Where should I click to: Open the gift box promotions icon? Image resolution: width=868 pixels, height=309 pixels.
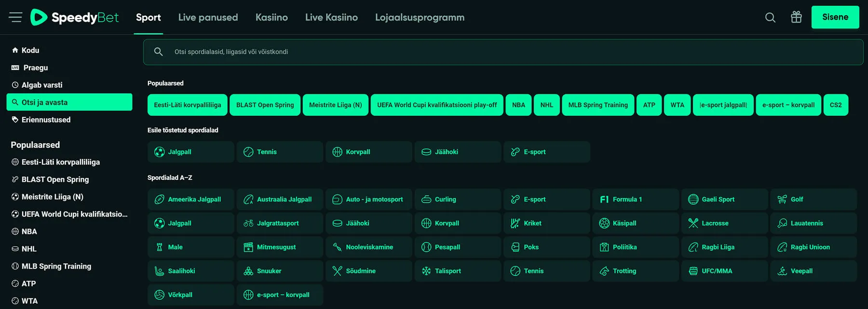pyautogui.click(x=796, y=17)
